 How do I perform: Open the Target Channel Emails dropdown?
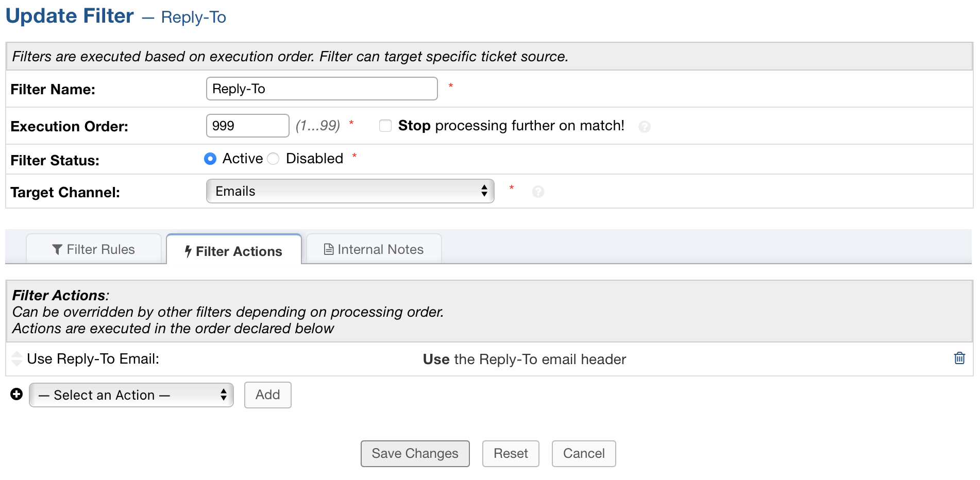point(350,191)
